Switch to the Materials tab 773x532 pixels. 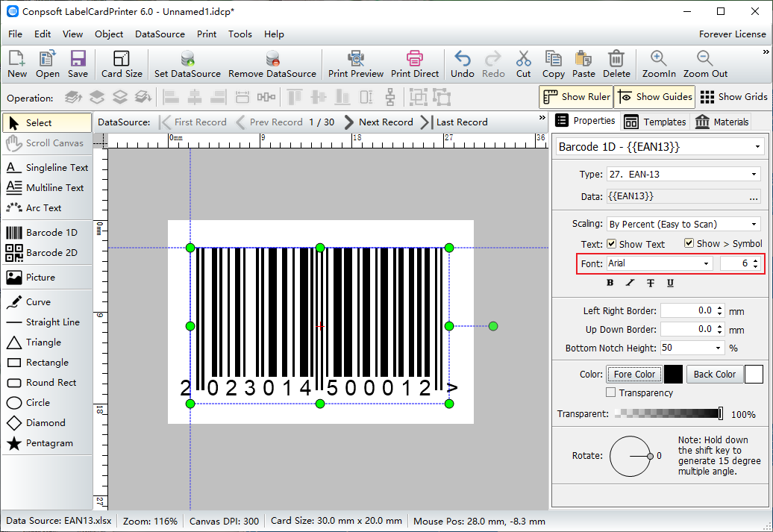722,122
